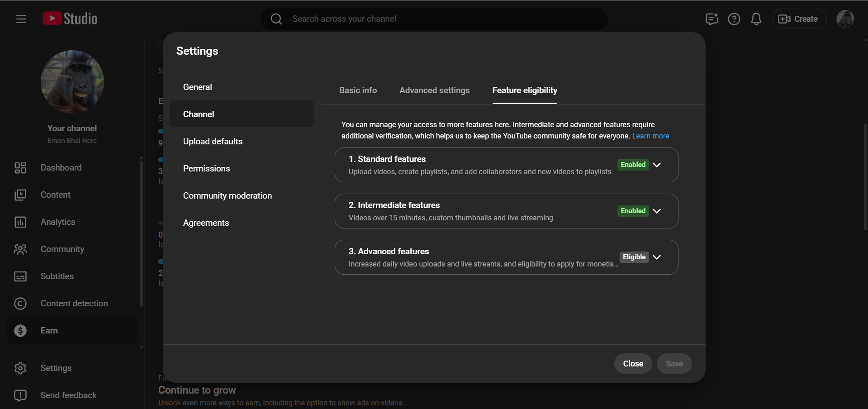The image size is (868, 409).
Task: Open the Help question mark icon
Action: (x=734, y=19)
